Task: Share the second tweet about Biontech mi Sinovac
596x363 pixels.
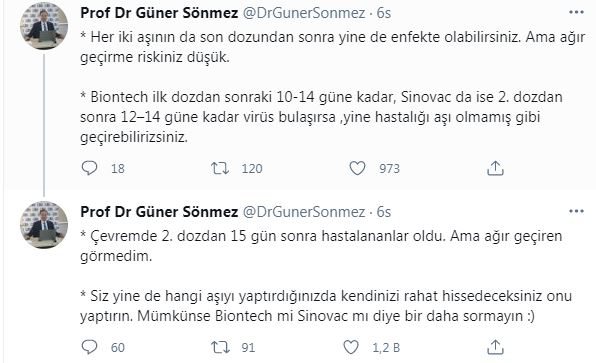Action: point(495,347)
